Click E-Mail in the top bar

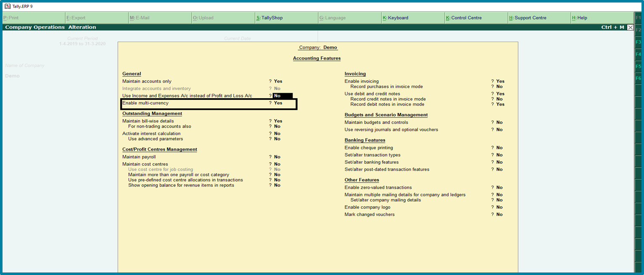point(160,18)
